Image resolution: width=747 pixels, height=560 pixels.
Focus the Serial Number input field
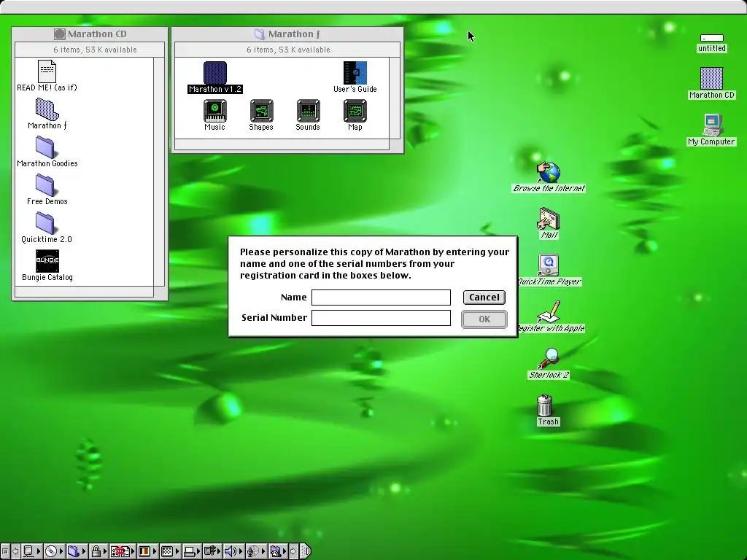(381, 318)
